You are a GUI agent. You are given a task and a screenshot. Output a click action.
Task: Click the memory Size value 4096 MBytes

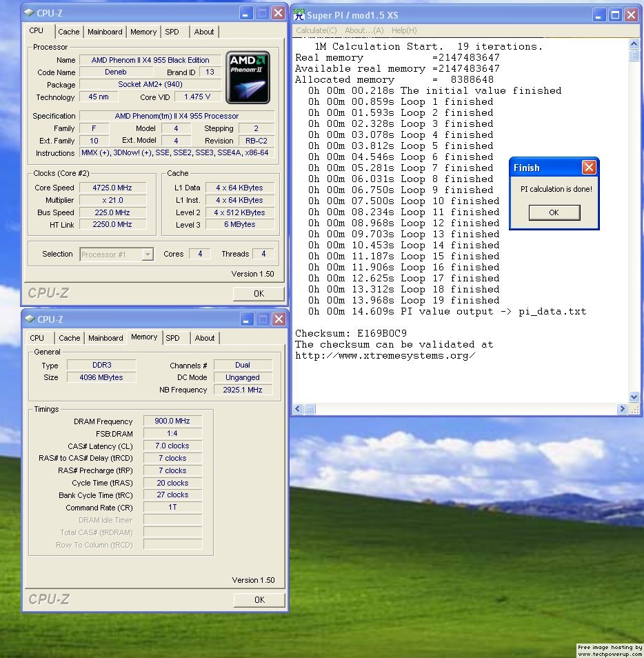pyautogui.click(x=101, y=377)
